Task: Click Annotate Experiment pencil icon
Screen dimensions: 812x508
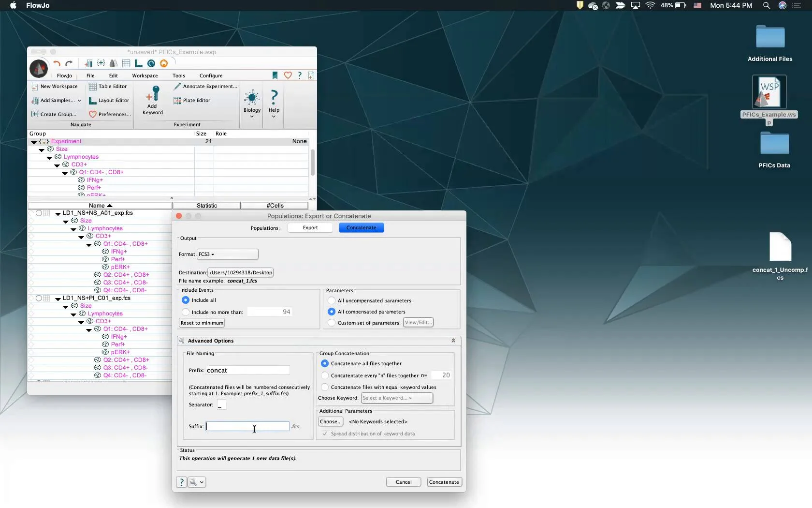Action: point(177,86)
